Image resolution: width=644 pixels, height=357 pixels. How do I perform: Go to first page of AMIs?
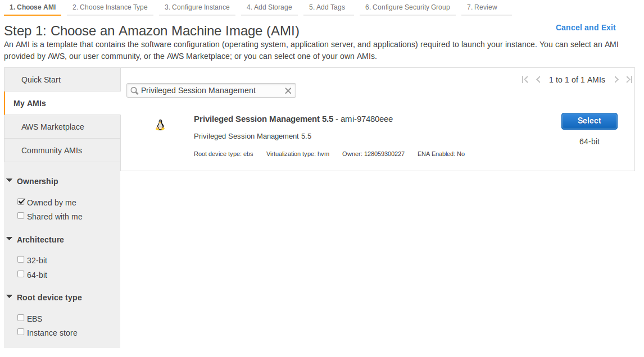[x=525, y=80]
